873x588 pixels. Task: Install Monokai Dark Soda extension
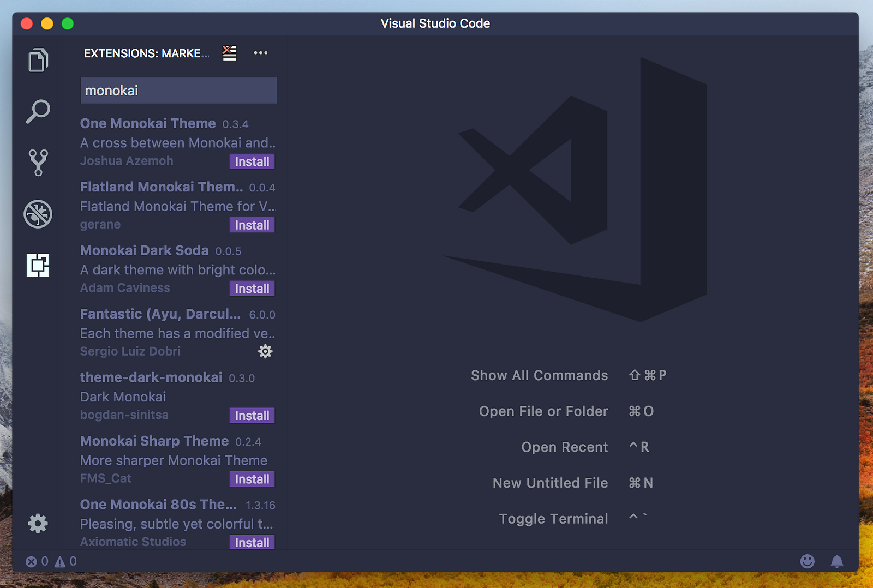(252, 289)
